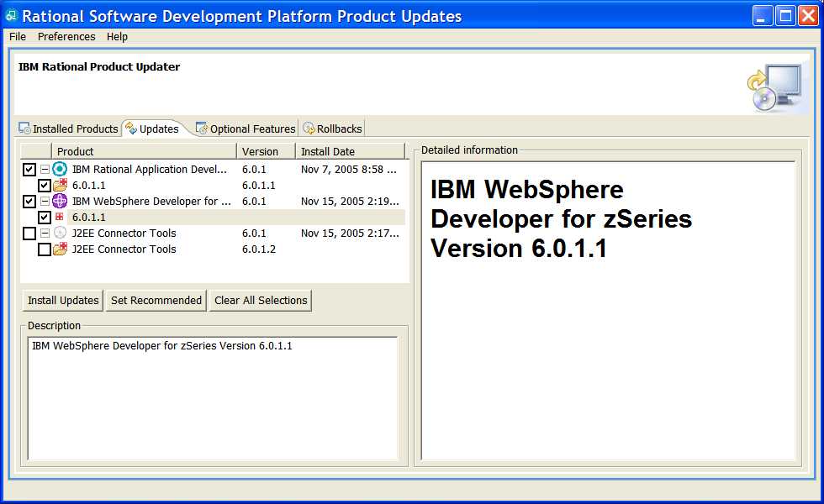Switch to the Optional Features tab

coord(246,129)
